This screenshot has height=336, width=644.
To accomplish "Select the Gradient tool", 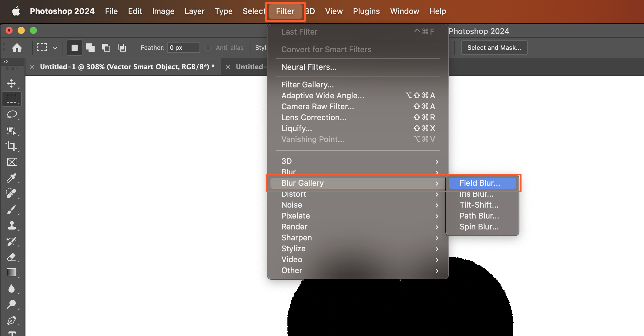I will [12, 272].
